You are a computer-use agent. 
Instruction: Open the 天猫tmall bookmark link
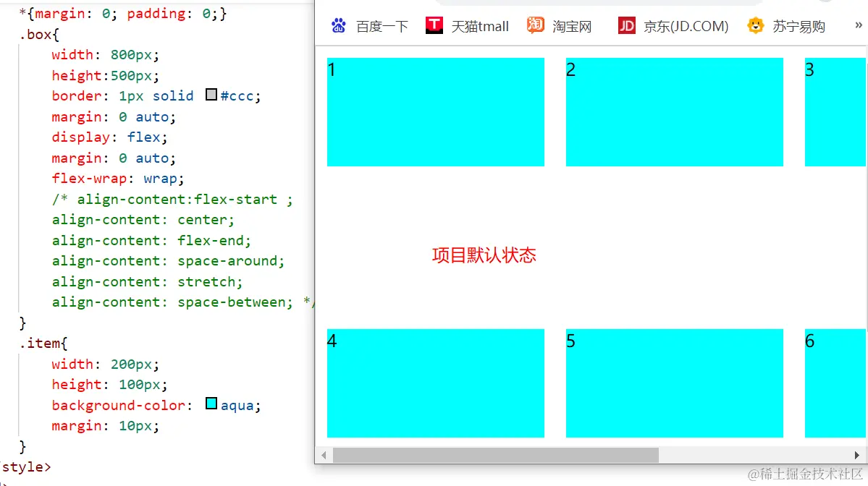click(479, 26)
